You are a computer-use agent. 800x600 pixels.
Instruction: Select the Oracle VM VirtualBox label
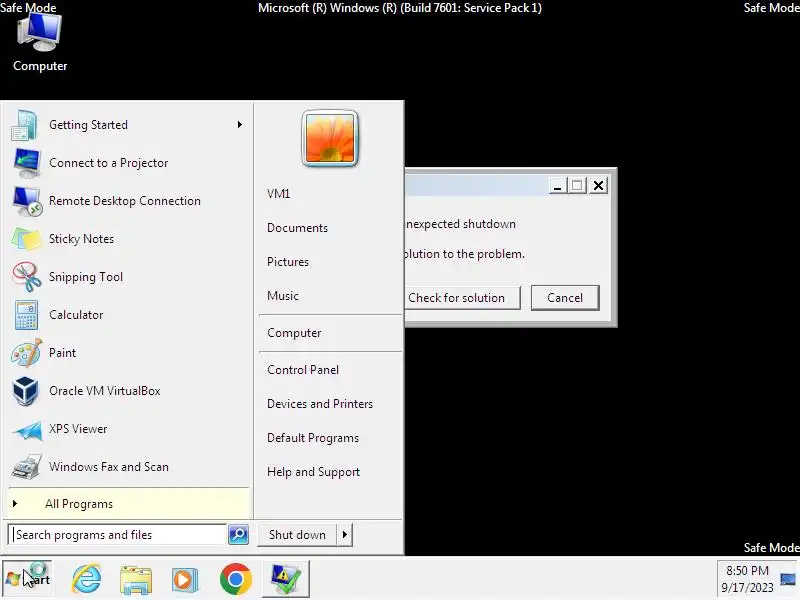[105, 391]
